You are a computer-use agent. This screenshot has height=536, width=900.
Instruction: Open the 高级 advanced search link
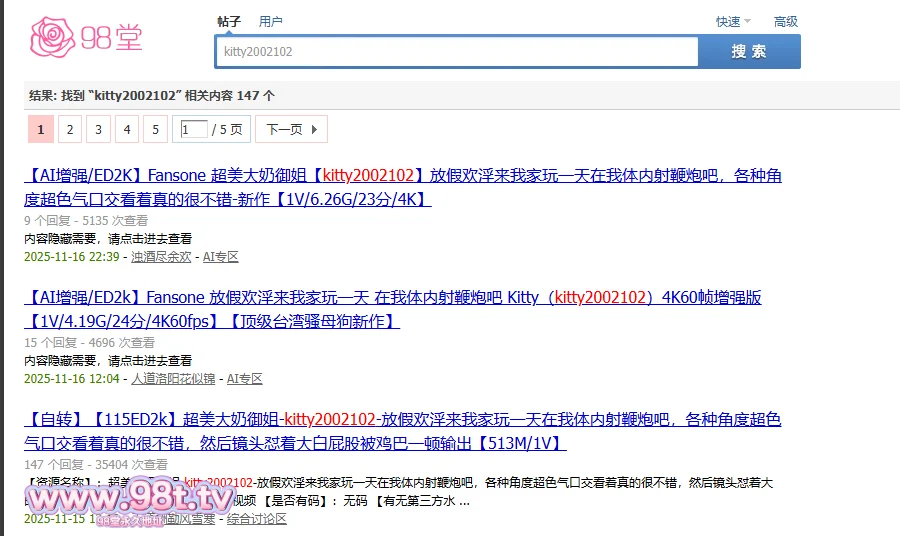click(x=786, y=21)
